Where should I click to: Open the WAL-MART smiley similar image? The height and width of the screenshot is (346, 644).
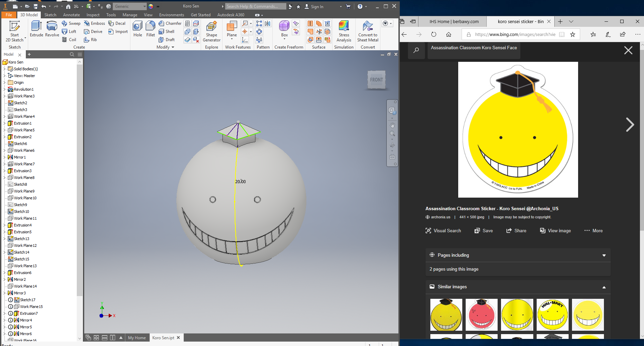552,315
